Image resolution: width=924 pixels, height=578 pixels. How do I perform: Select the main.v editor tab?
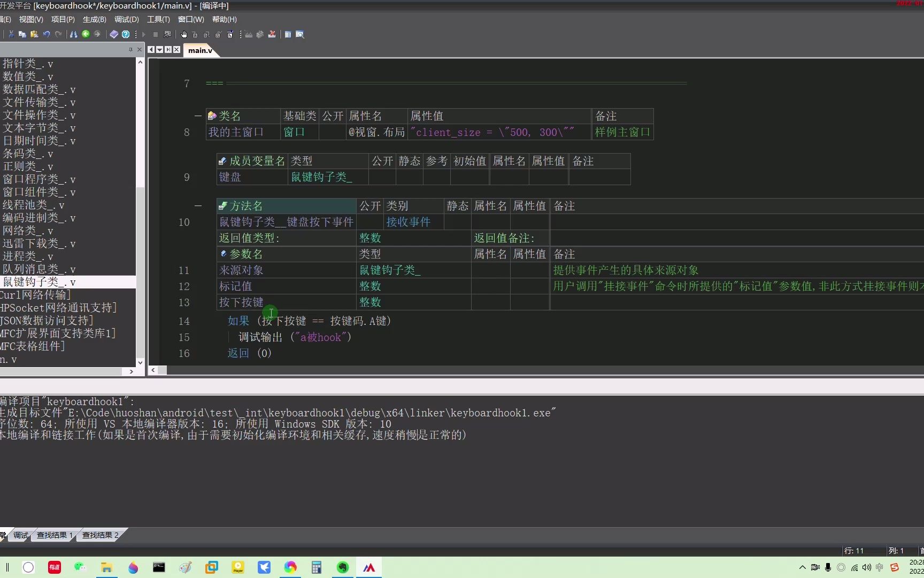pos(201,50)
